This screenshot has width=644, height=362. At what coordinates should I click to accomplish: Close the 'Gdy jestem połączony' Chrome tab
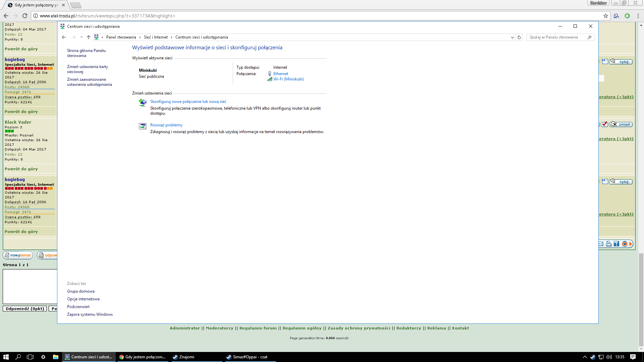(63, 5)
